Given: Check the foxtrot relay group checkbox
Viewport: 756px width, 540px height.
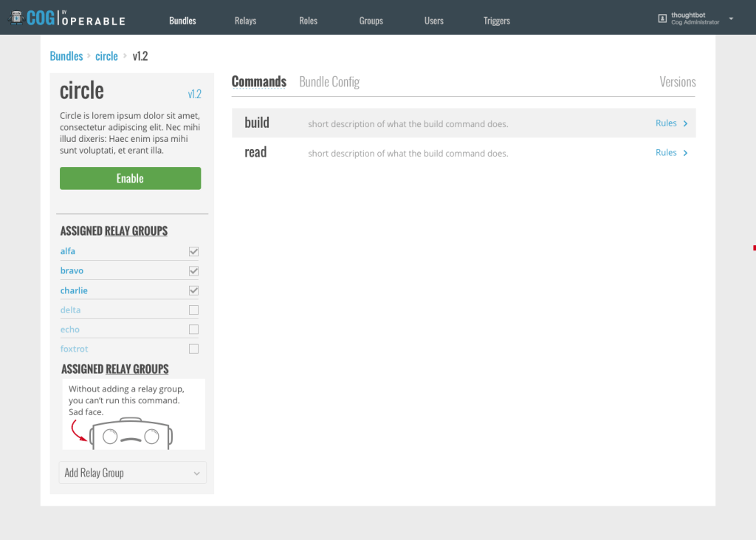Looking at the screenshot, I should (193, 349).
